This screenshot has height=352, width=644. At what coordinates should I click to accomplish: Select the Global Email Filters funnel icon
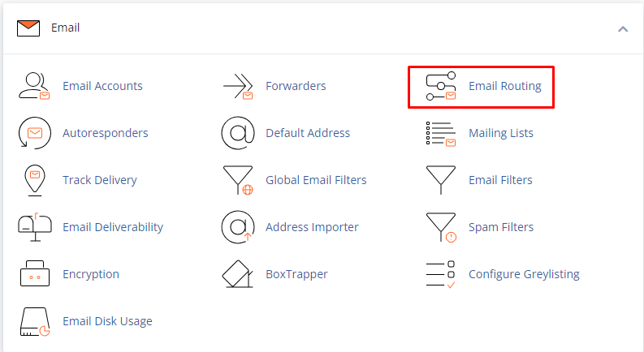pyautogui.click(x=238, y=180)
